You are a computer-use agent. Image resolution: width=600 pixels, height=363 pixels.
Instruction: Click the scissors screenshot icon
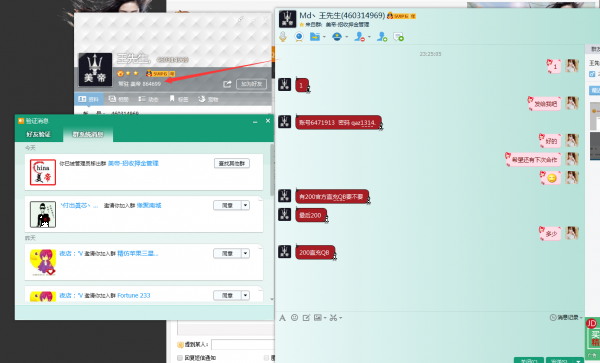click(333, 317)
